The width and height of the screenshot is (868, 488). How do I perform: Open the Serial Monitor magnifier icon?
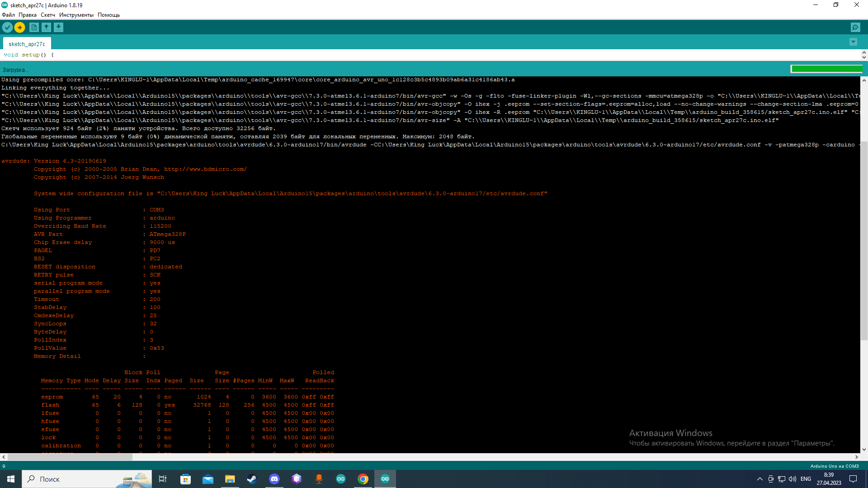(855, 28)
